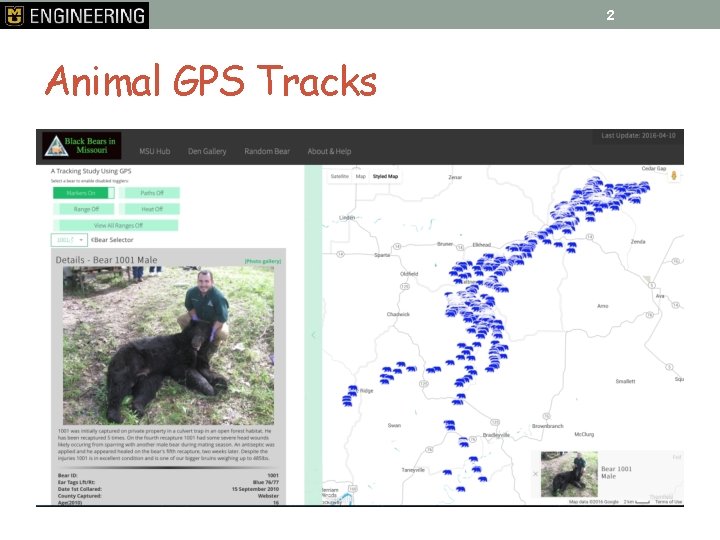Click the Smallett town label
The width and height of the screenshot is (720, 540).
click(x=625, y=381)
